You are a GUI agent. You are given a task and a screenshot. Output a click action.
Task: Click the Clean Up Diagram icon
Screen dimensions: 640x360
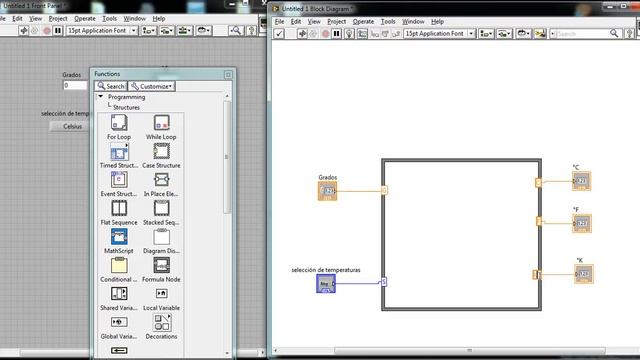click(540, 33)
